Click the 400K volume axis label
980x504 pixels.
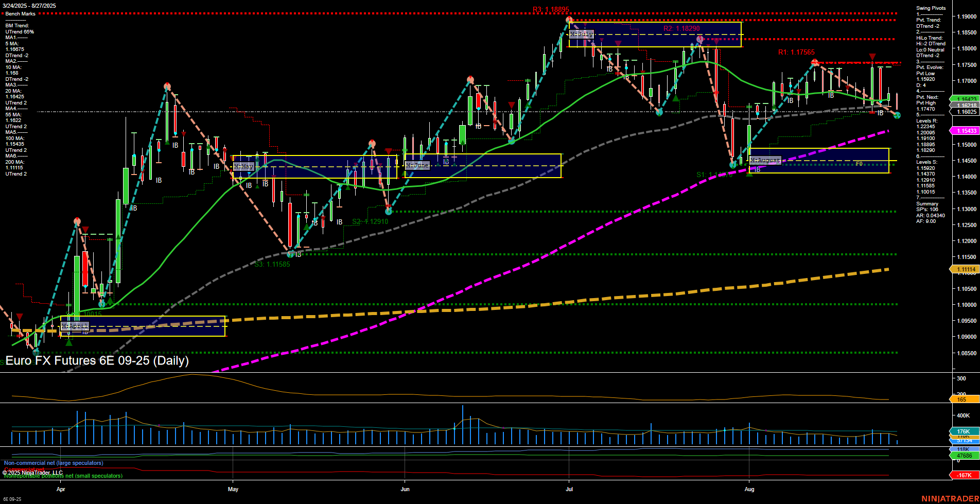click(x=964, y=415)
